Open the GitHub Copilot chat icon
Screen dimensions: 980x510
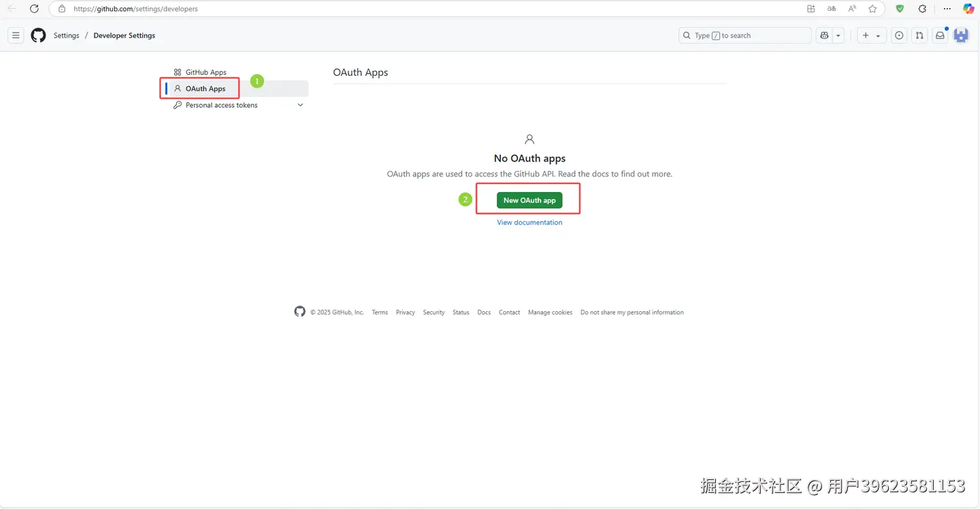tap(824, 35)
